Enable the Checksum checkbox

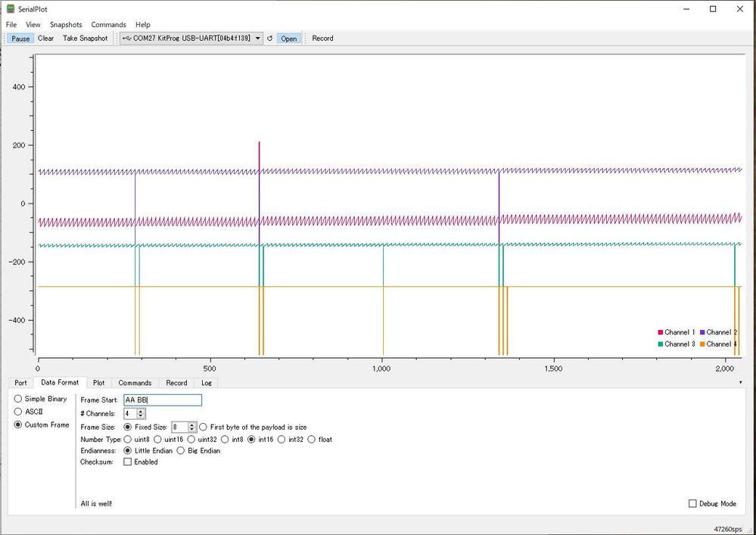point(126,462)
